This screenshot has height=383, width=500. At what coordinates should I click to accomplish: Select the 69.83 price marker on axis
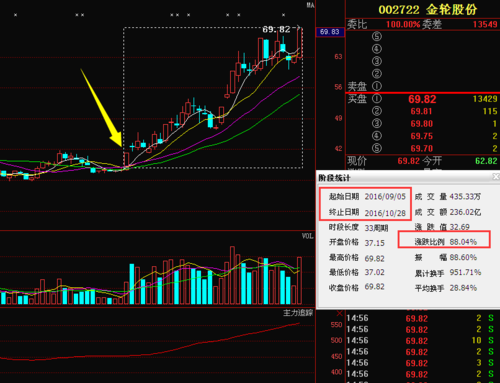tap(330, 32)
